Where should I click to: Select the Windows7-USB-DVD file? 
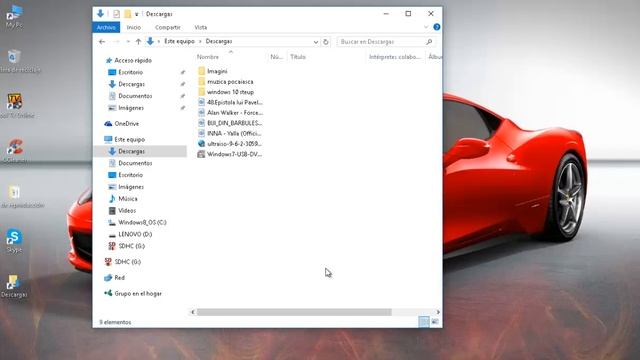pos(234,154)
